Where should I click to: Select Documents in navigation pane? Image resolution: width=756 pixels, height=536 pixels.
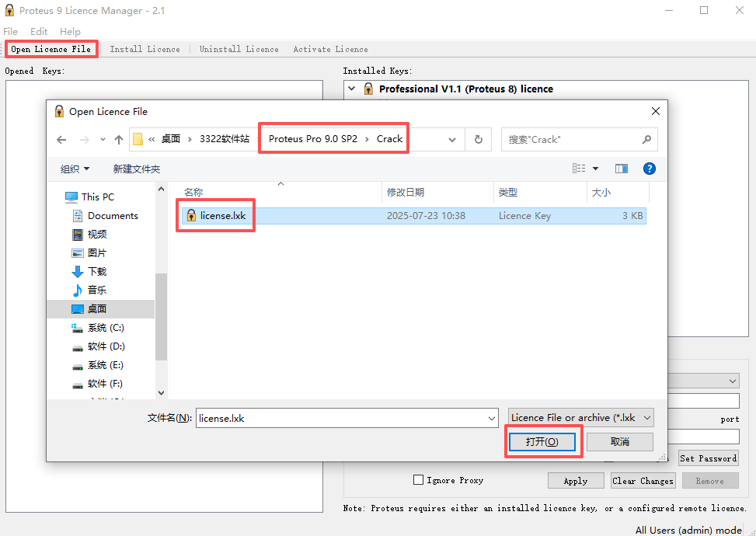point(105,215)
